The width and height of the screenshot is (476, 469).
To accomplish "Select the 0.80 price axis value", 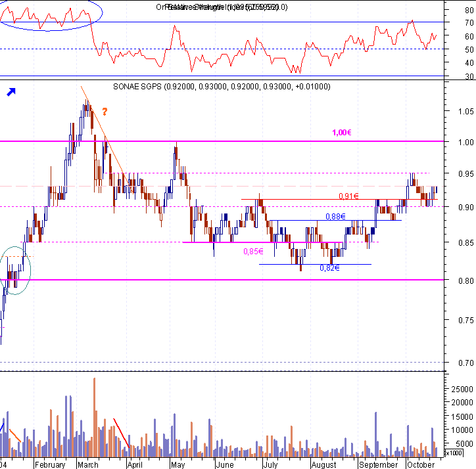I will [466, 280].
